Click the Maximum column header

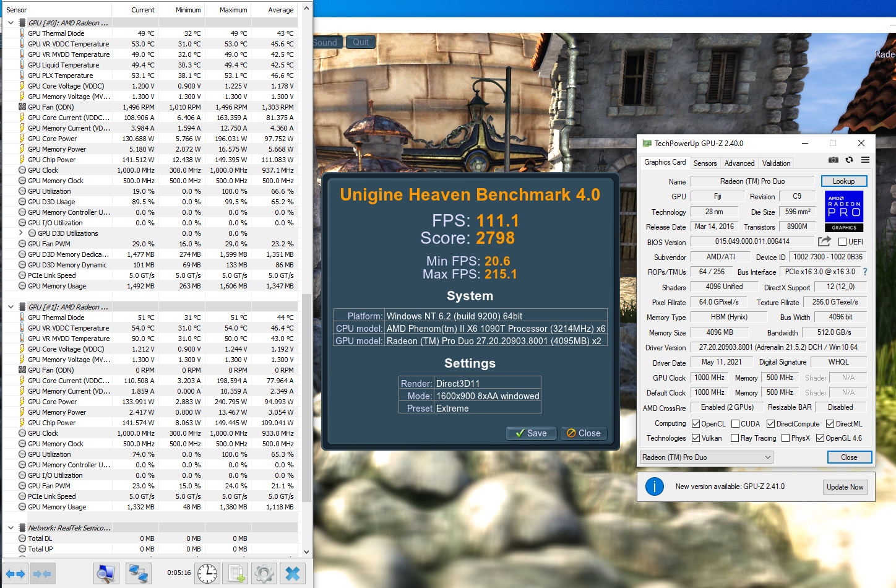coord(228,10)
